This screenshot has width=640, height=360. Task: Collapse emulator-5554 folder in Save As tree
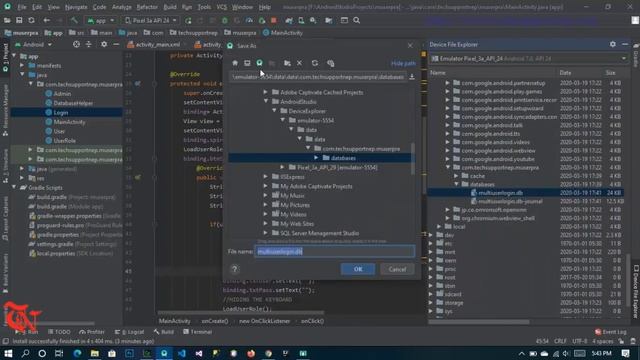point(282,120)
